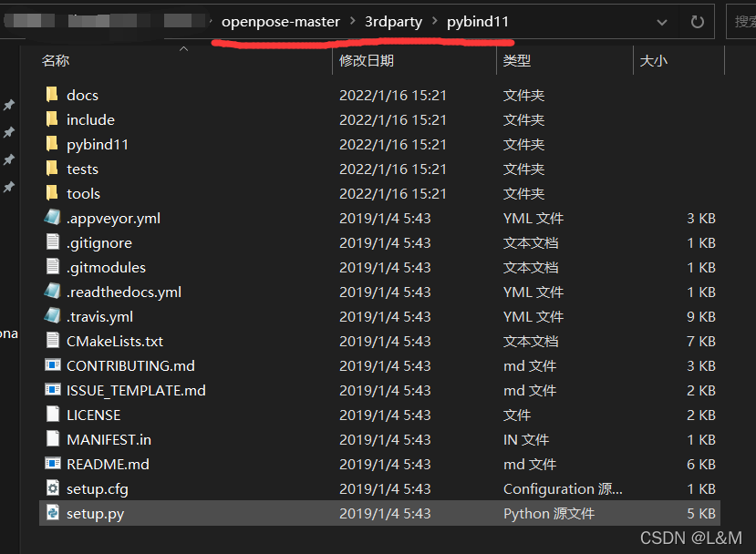Screen dimensions: 756x554
Task: Click a pin icon in the quick access sidebar
Action: (8, 105)
